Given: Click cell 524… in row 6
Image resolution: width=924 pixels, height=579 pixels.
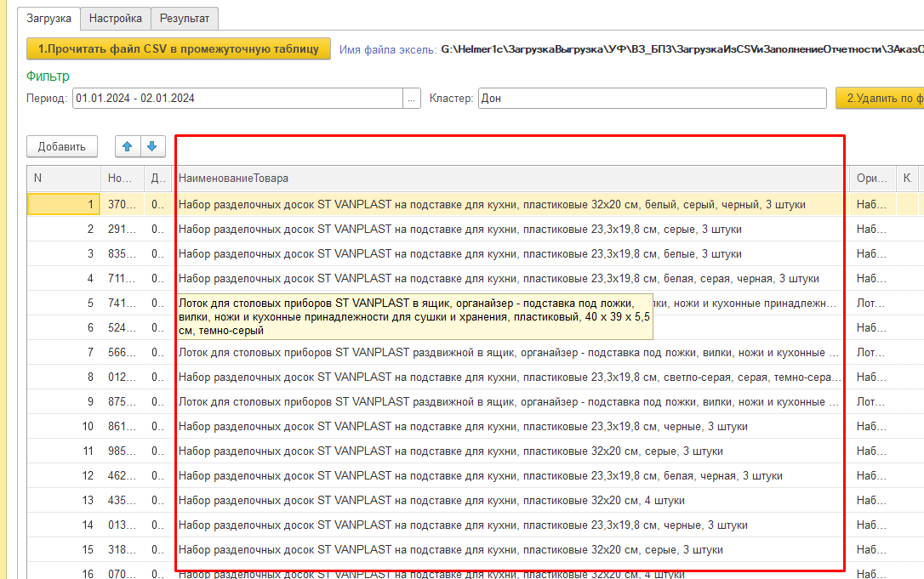Looking at the screenshot, I should tap(123, 327).
